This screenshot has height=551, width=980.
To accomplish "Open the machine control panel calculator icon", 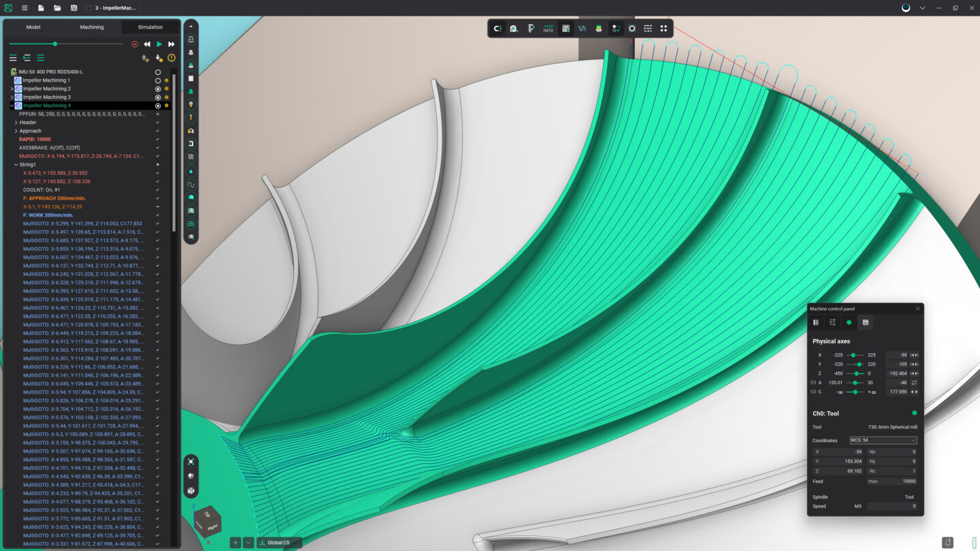I will coord(565,29).
